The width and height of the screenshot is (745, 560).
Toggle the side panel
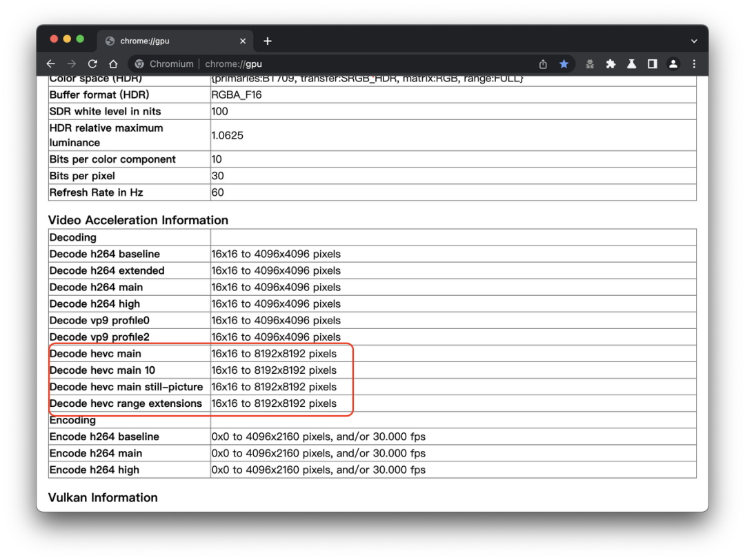(653, 63)
